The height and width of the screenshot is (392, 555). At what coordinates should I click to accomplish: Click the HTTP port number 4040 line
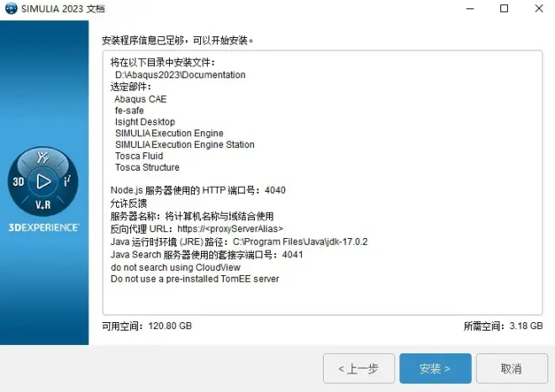198,190
